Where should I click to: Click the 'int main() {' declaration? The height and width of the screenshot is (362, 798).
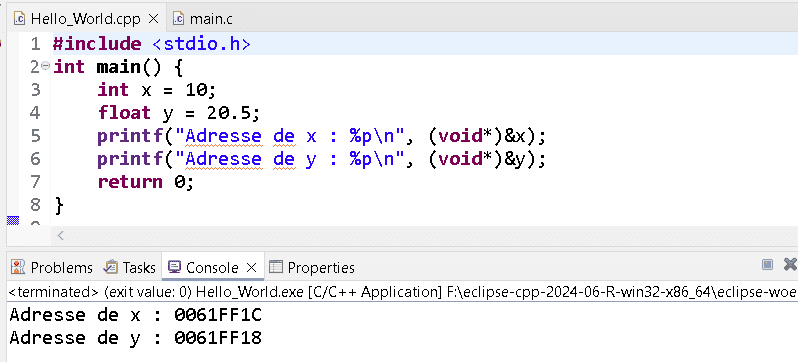pyautogui.click(x=118, y=67)
